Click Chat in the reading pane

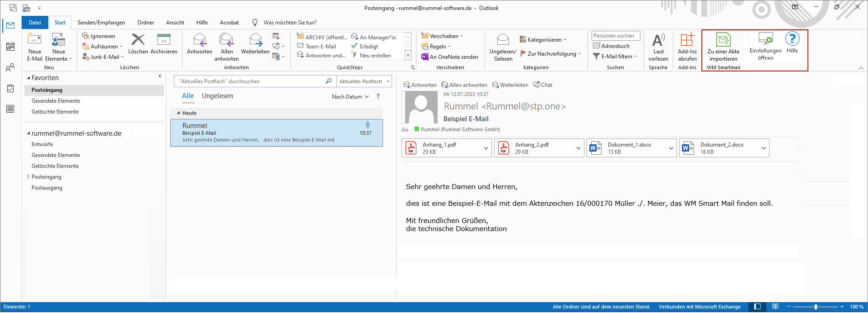(x=543, y=85)
